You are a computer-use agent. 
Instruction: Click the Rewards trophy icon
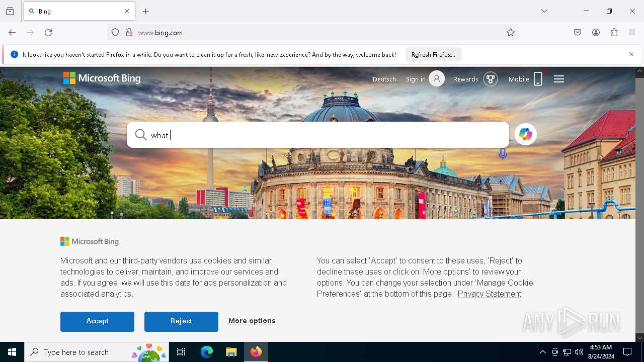[491, 79]
